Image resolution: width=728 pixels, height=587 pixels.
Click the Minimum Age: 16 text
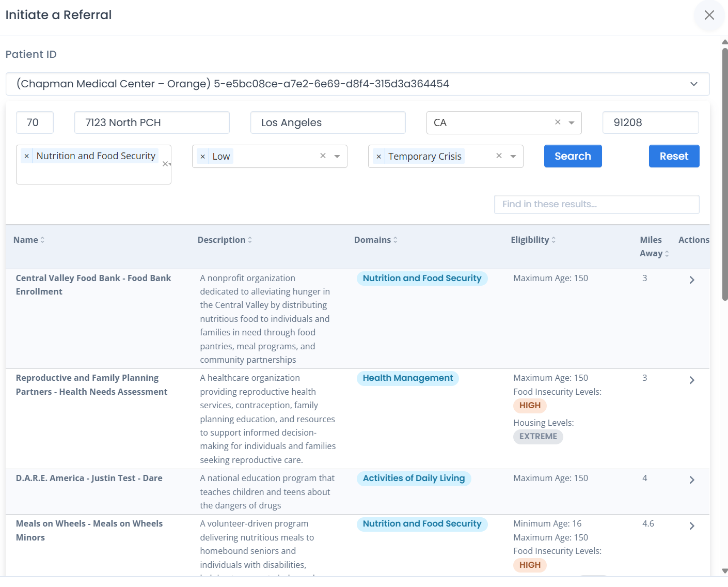click(547, 524)
